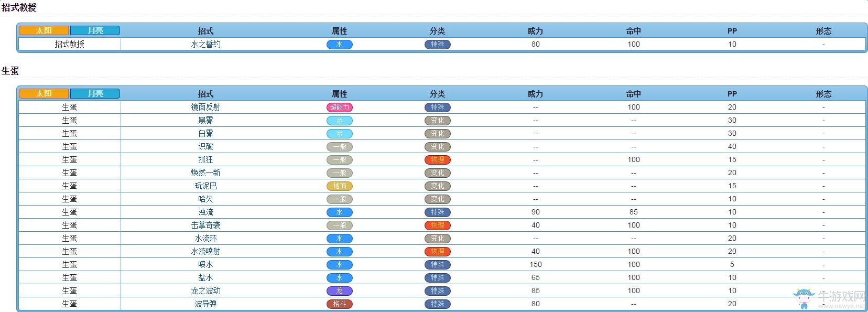Open the 波导弹 move link
Screen dimensions: 868x312
pos(205,304)
